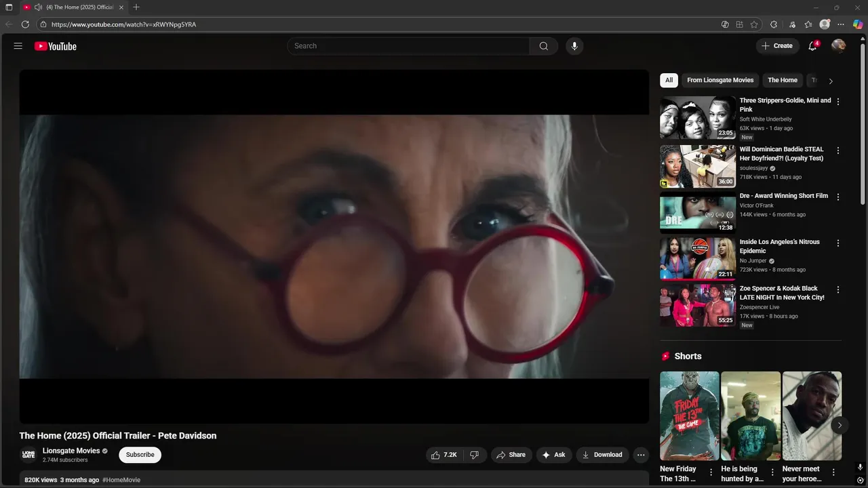
Task: Start voice search with microphone icon
Action: [x=574, y=46]
